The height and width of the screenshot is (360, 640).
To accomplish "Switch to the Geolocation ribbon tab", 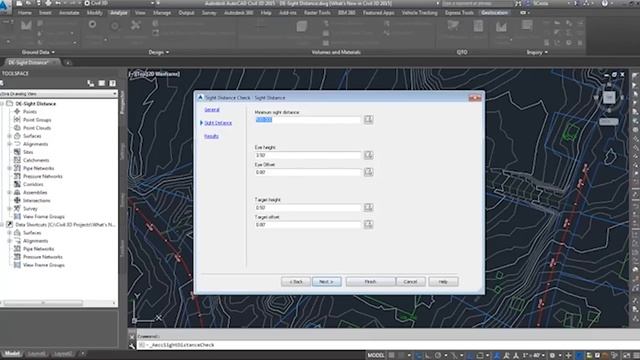I will 494,13.
